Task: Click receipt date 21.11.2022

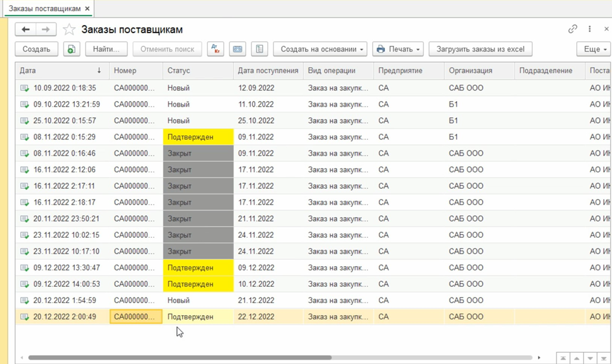Action: pyautogui.click(x=256, y=219)
